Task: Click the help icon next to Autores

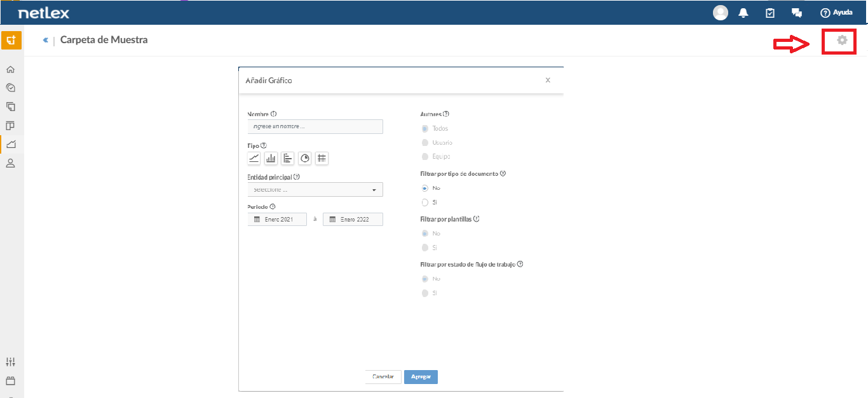Action: point(446,114)
